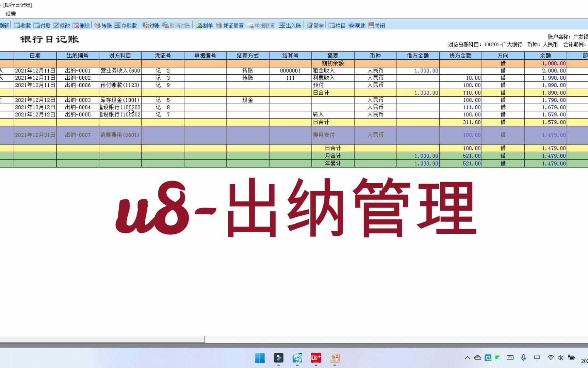Click the 余额 column header
The height and width of the screenshot is (368, 588).
pyautogui.click(x=545, y=56)
